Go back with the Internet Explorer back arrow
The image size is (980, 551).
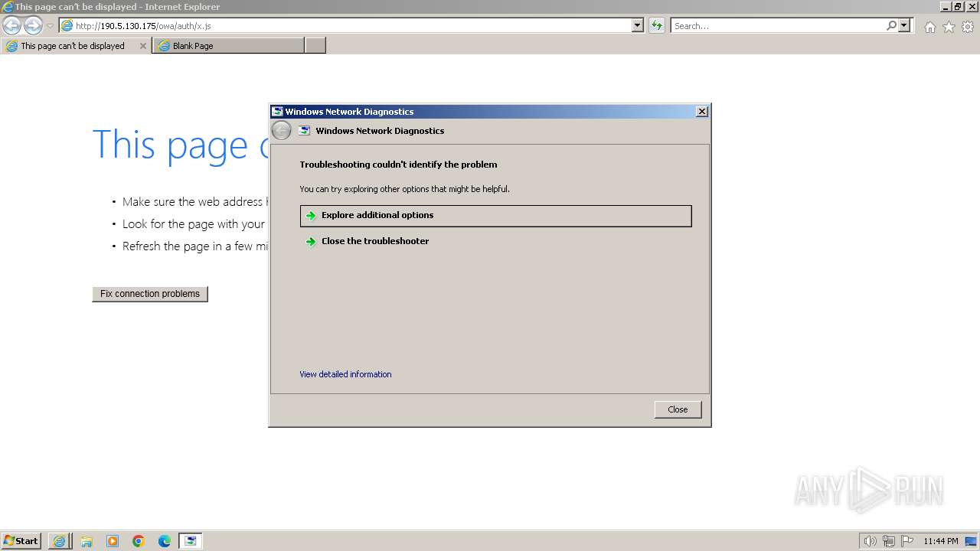(12, 26)
